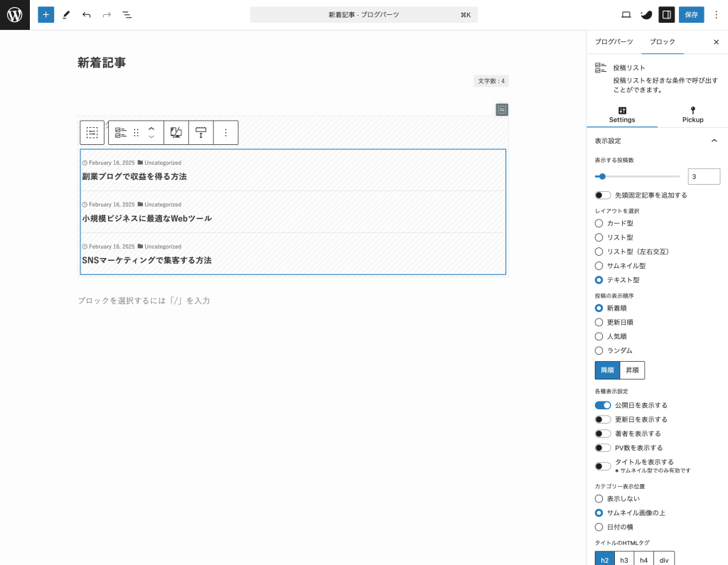Select the editing Tools pencil icon
This screenshot has height=565, width=728.
pyautogui.click(x=66, y=14)
